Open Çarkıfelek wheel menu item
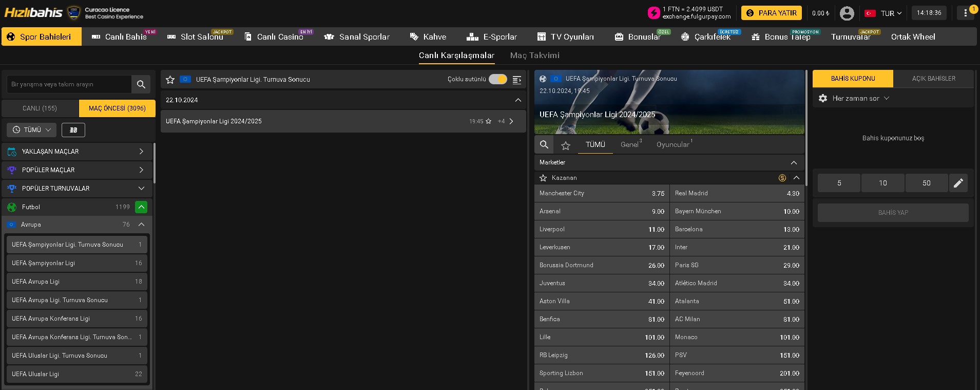The height and width of the screenshot is (390, 980). click(x=706, y=36)
